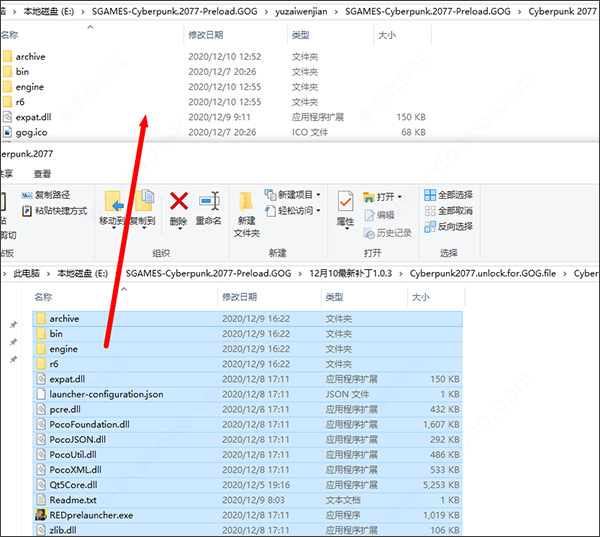Click Cyberpunk 2077 in upper address bar

562,11
